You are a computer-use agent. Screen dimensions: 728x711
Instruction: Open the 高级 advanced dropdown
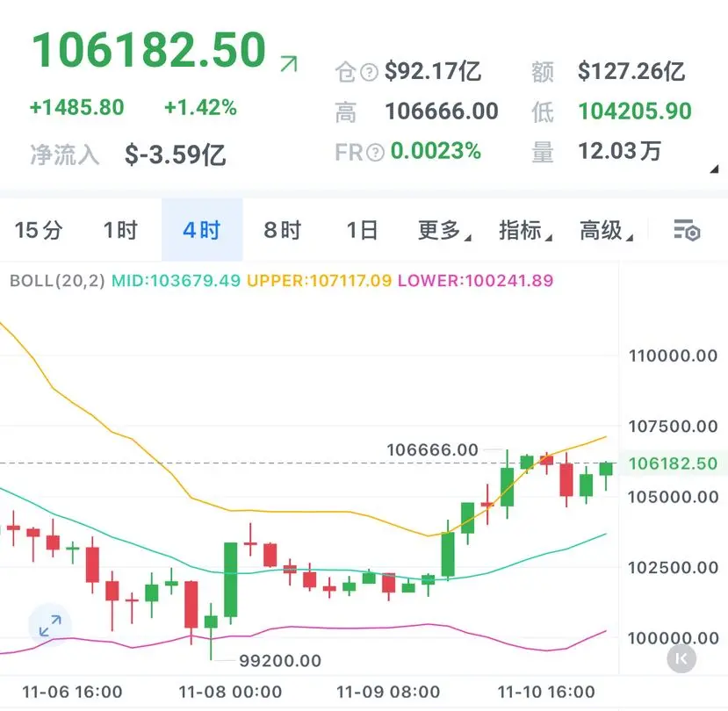[x=606, y=230]
